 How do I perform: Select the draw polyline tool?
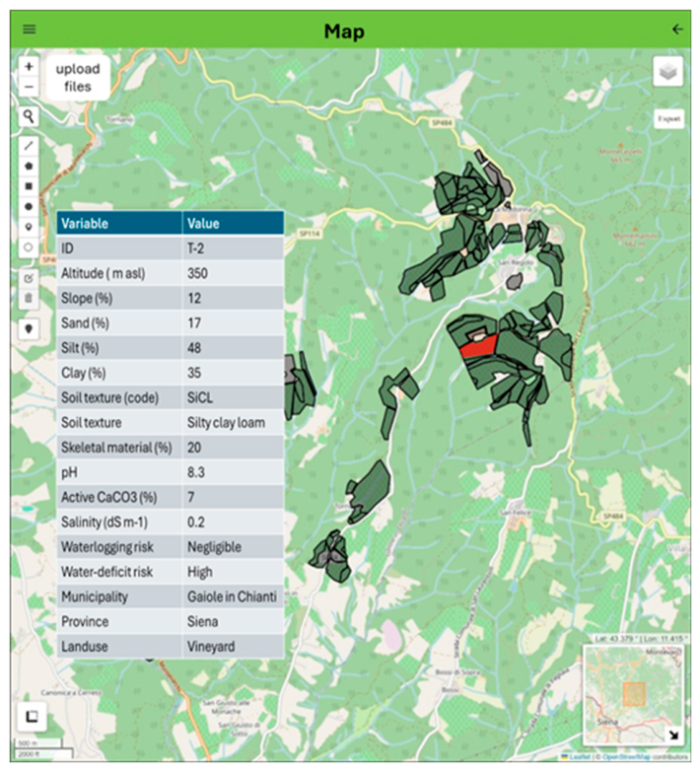click(x=29, y=146)
